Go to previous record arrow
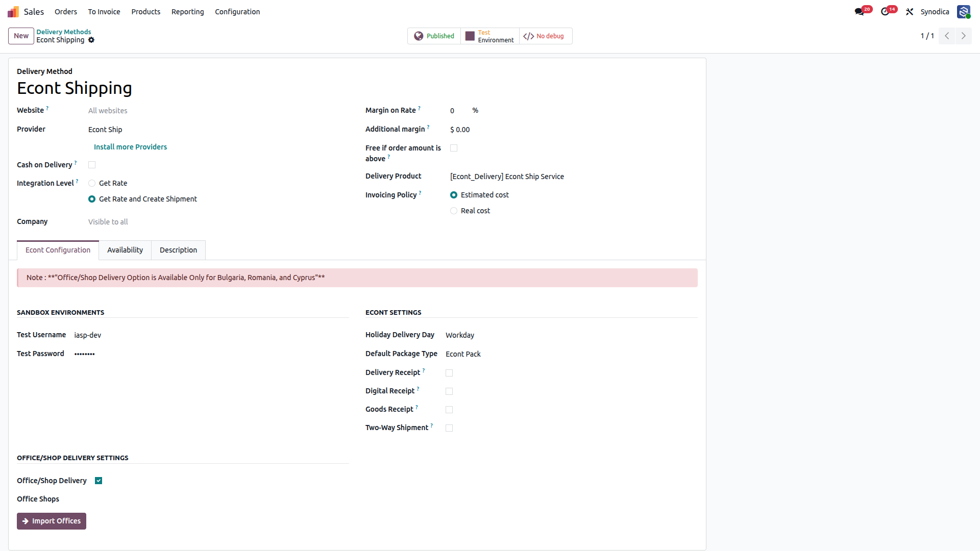The height and width of the screenshot is (551, 980). point(947,36)
